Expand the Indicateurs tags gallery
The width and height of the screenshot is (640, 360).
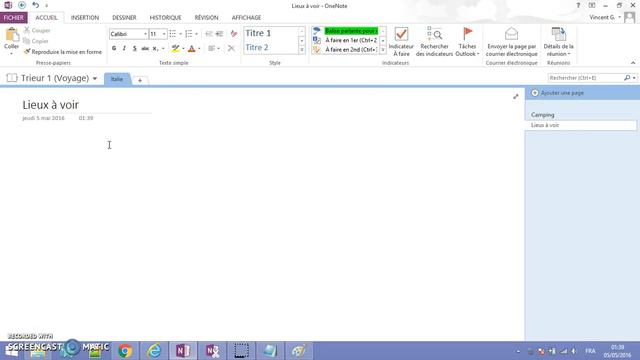pos(383,50)
